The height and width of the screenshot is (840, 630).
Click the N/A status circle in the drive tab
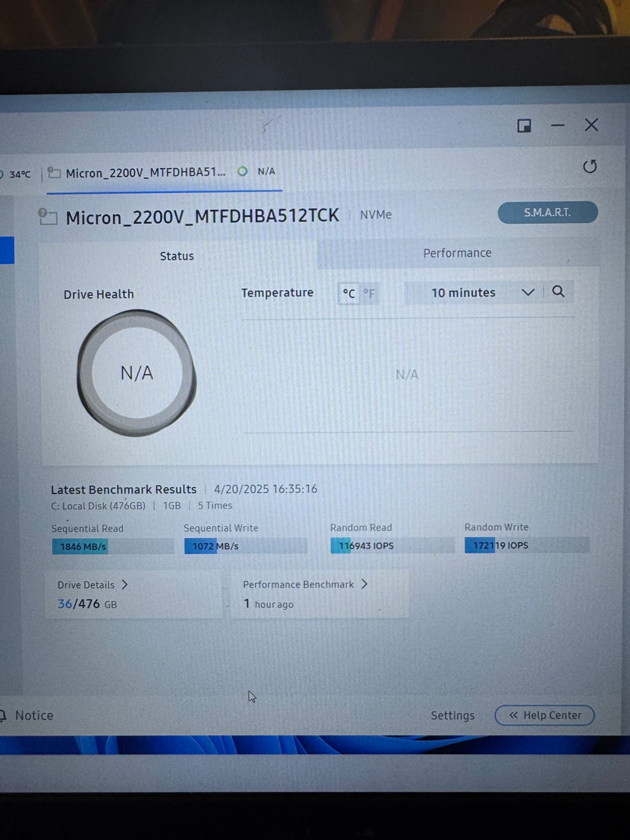click(x=243, y=171)
